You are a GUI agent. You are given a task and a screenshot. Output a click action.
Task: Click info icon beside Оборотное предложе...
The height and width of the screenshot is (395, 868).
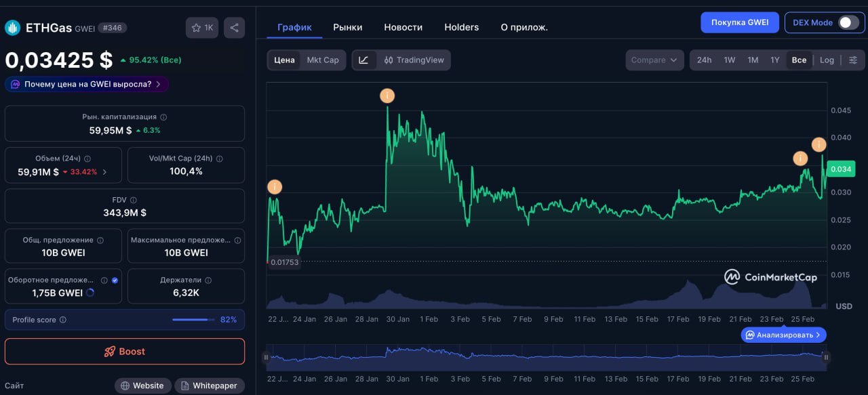coord(104,280)
